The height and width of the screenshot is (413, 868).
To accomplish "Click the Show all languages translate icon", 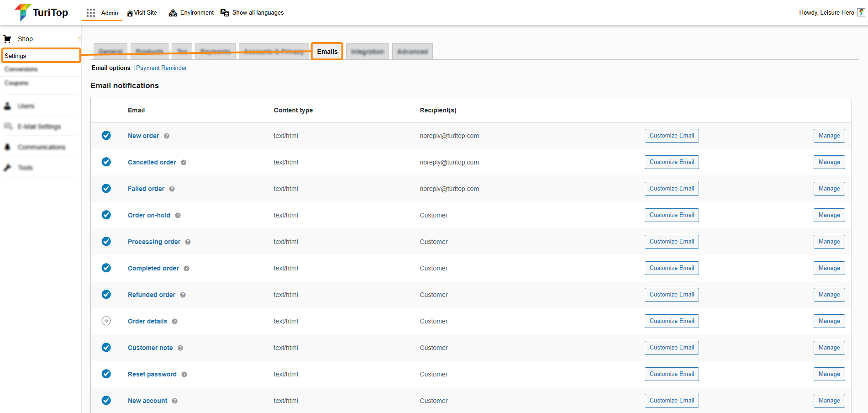I will 225,13.
